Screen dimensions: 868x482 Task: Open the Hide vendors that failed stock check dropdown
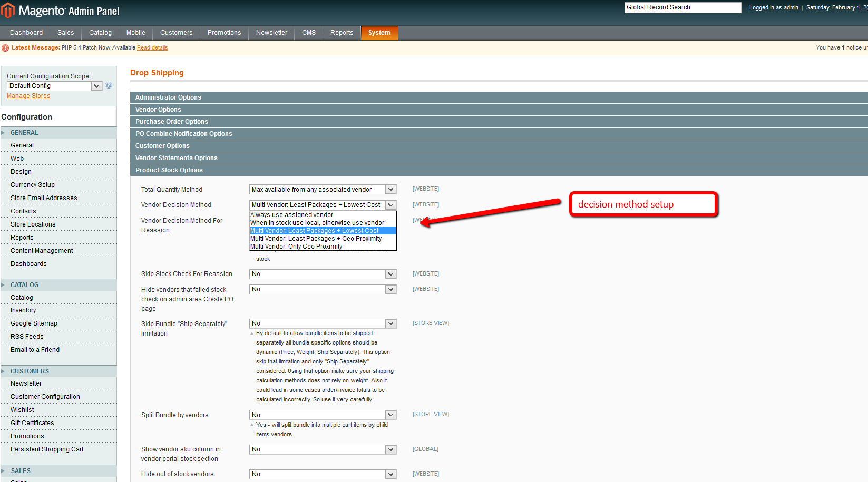click(323, 289)
